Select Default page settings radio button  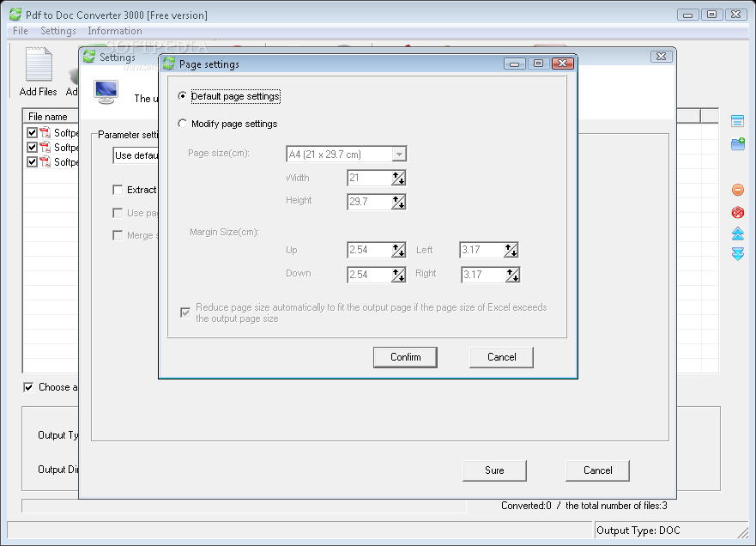click(182, 96)
